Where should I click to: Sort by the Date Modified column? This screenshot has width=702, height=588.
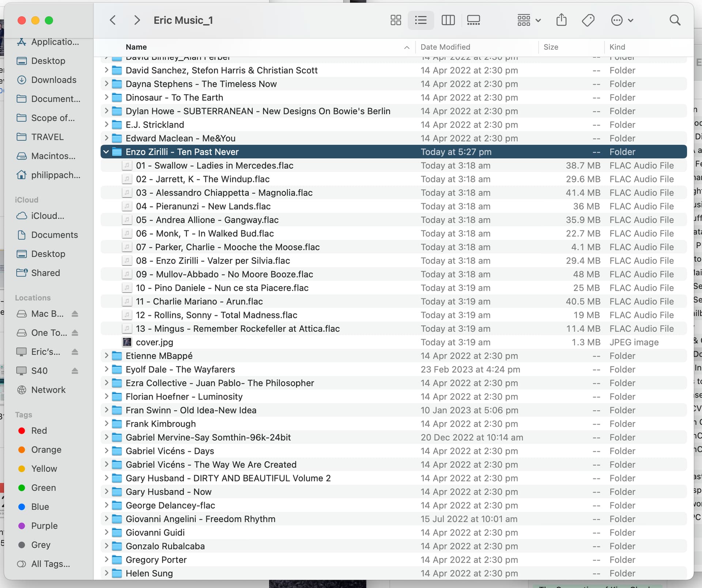click(x=445, y=47)
